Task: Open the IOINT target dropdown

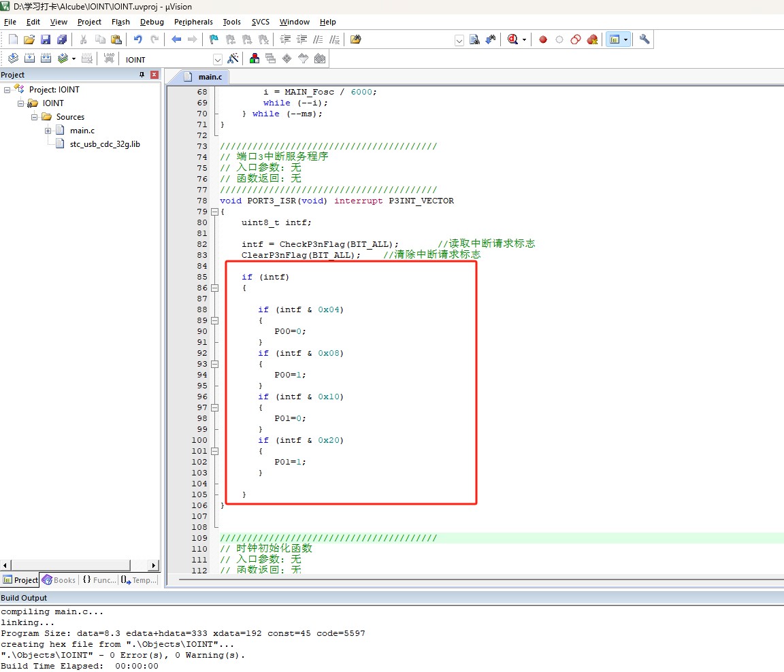Action: coord(218,59)
